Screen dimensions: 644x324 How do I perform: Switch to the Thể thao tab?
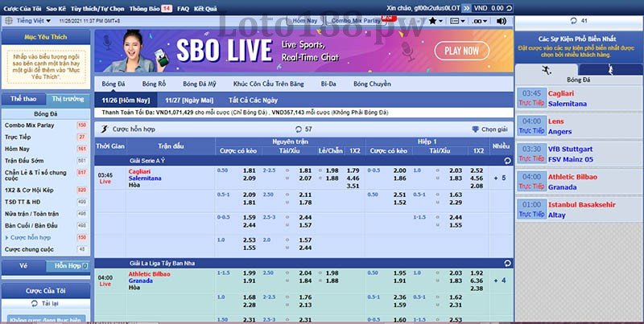pos(23,98)
